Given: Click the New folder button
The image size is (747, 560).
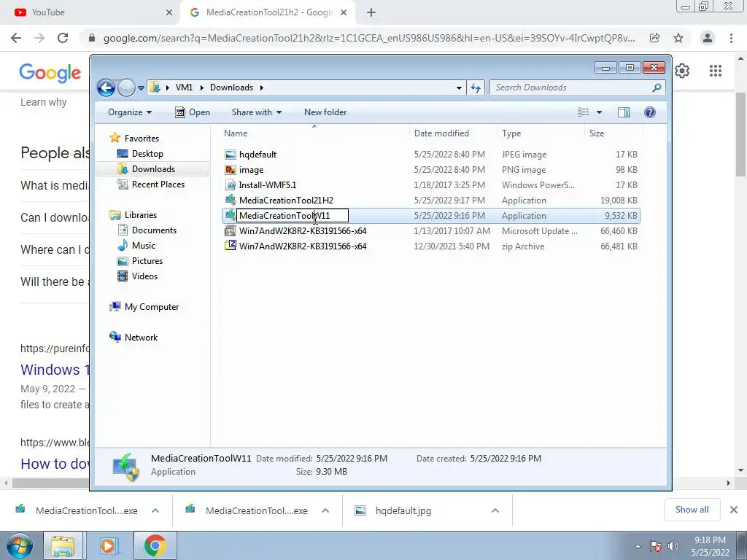Looking at the screenshot, I should (325, 112).
